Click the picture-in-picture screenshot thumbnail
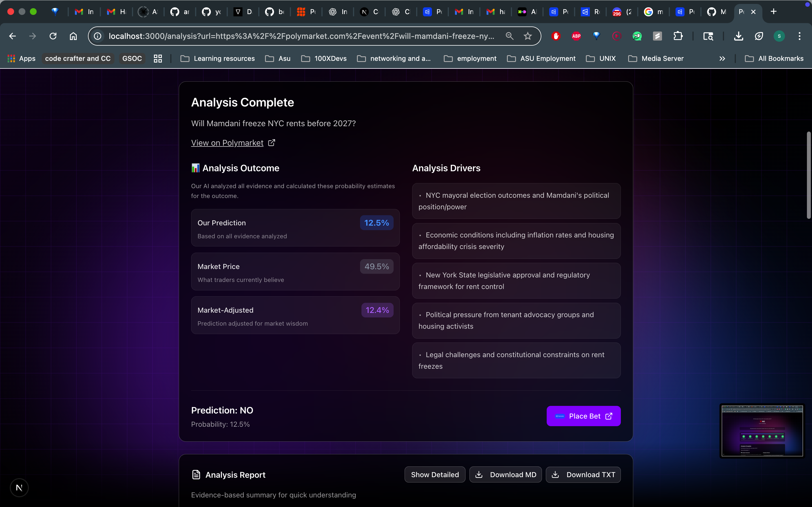 coord(762,431)
